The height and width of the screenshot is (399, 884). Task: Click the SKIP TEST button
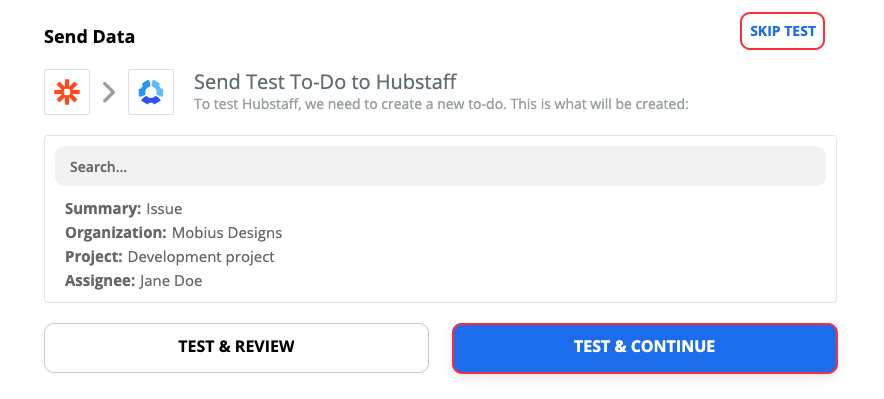point(783,31)
